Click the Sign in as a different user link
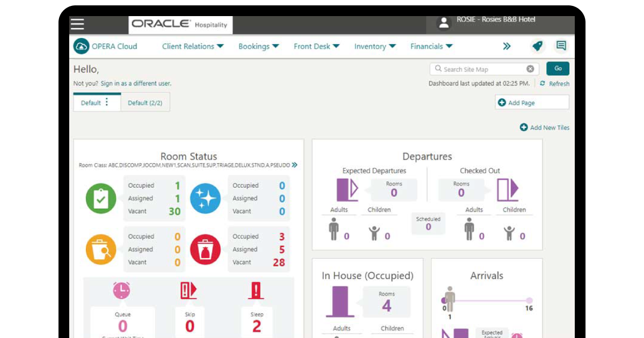 pyautogui.click(x=135, y=83)
